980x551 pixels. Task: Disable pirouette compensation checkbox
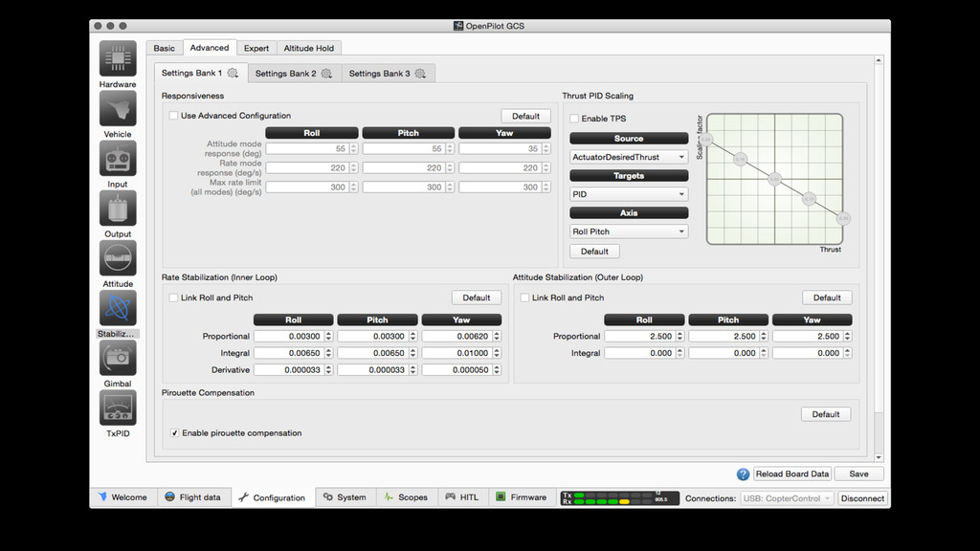click(x=174, y=433)
